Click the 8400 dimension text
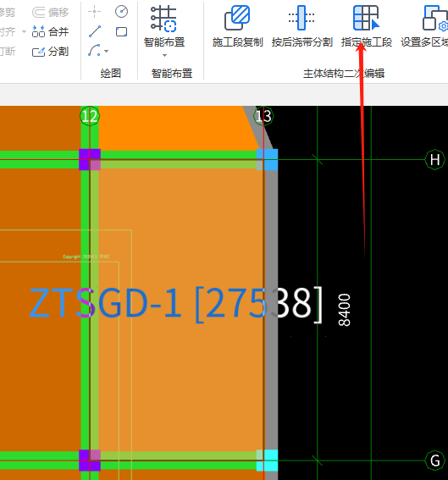 coord(344,310)
